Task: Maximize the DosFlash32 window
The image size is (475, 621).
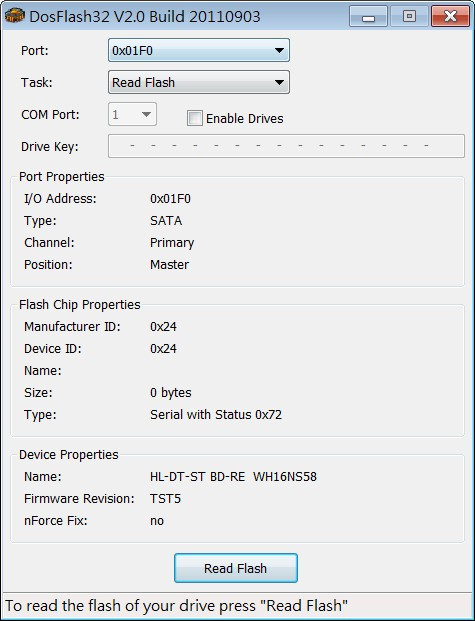Action: 409,16
